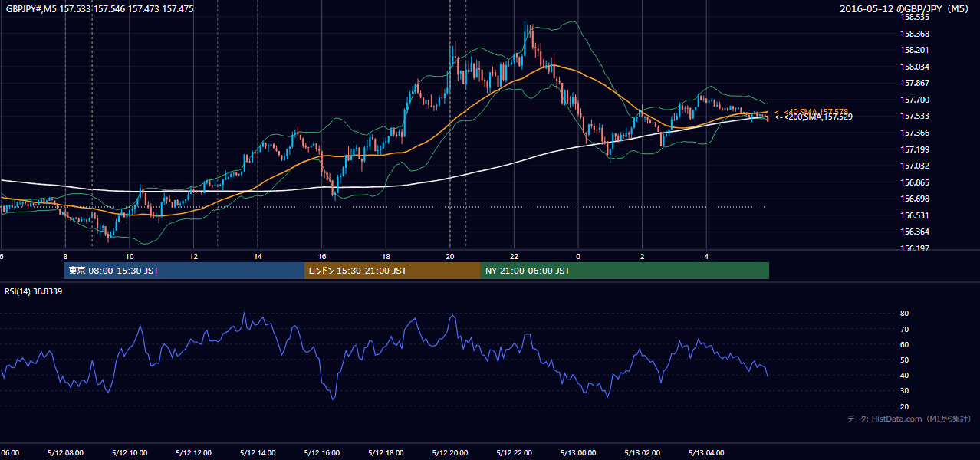Click hour label 16 under price chart
The height and width of the screenshot is (460, 980).
[x=322, y=257]
